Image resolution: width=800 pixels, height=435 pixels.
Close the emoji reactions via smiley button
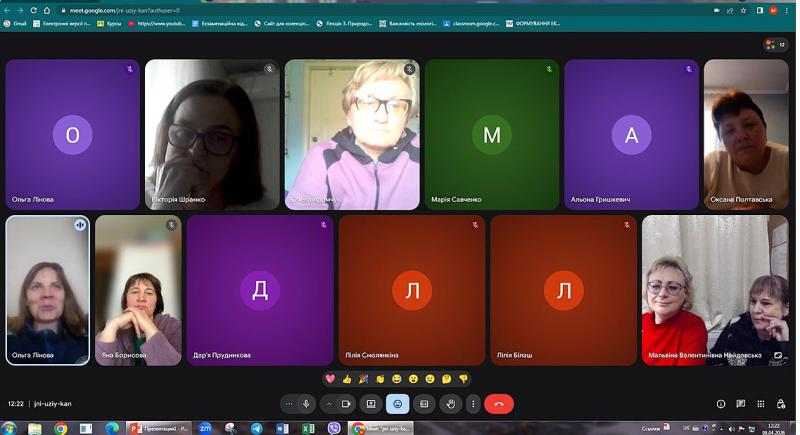pos(397,404)
